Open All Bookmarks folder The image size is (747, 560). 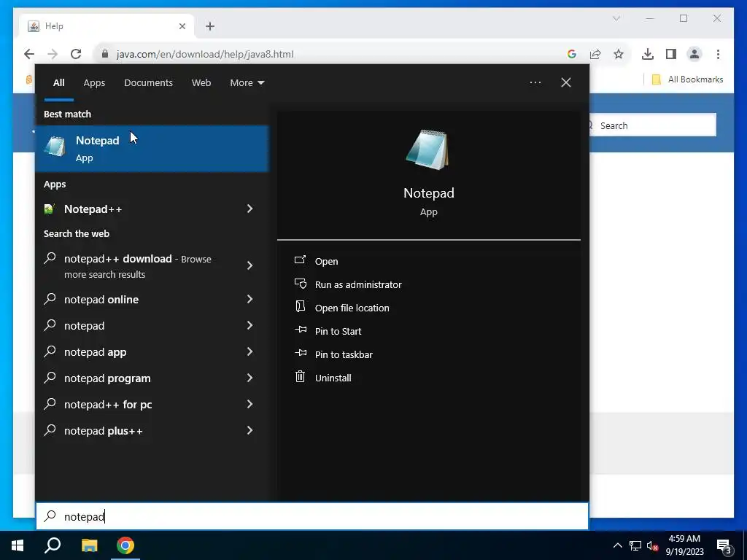tap(687, 79)
